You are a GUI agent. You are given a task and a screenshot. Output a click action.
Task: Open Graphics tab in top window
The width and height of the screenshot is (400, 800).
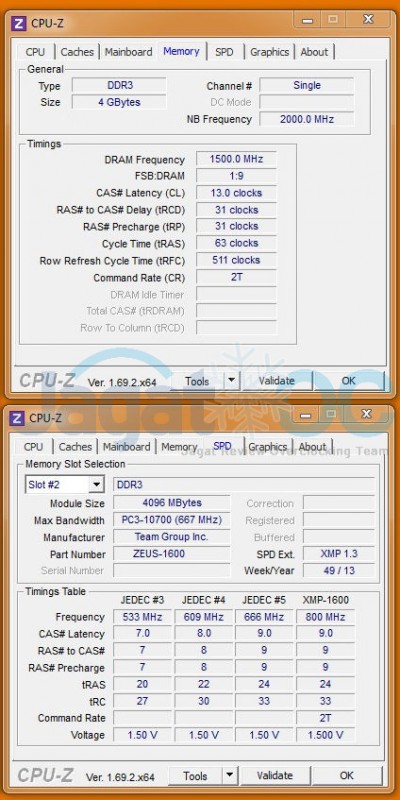(269, 52)
